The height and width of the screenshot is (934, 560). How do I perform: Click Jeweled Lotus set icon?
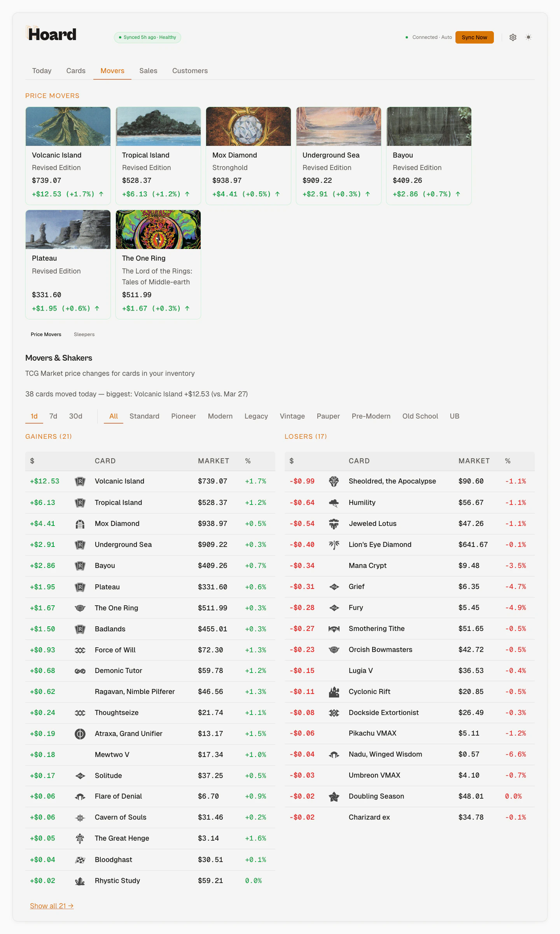coord(334,524)
